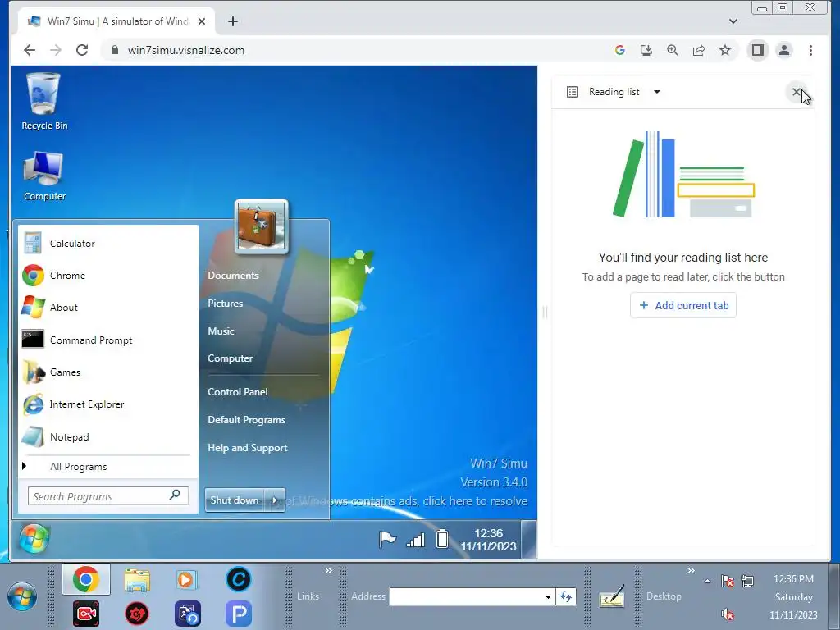Open the Chrome profile avatar
The image size is (840, 630).
point(784,50)
